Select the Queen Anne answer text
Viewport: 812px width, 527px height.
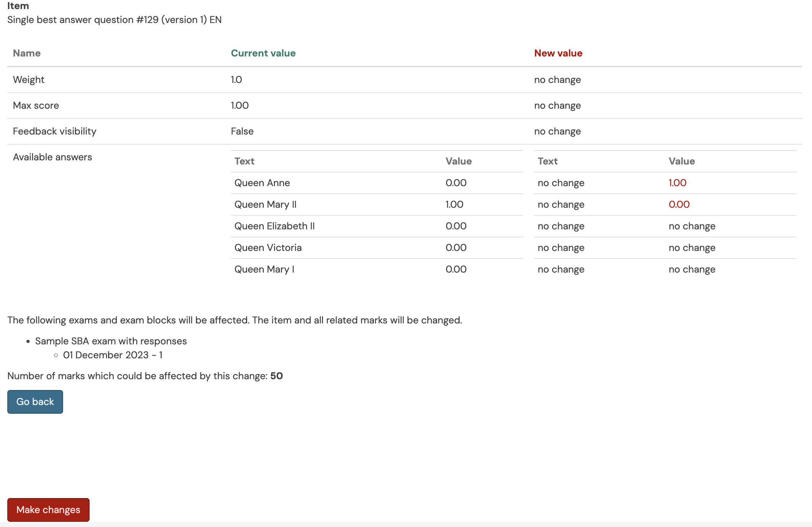[262, 183]
